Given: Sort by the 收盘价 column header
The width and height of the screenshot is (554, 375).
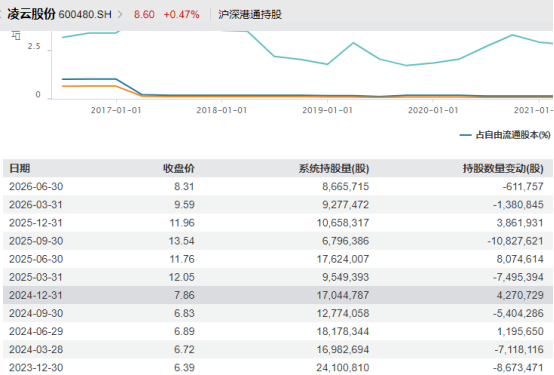Looking at the screenshot, I should 179,168.
